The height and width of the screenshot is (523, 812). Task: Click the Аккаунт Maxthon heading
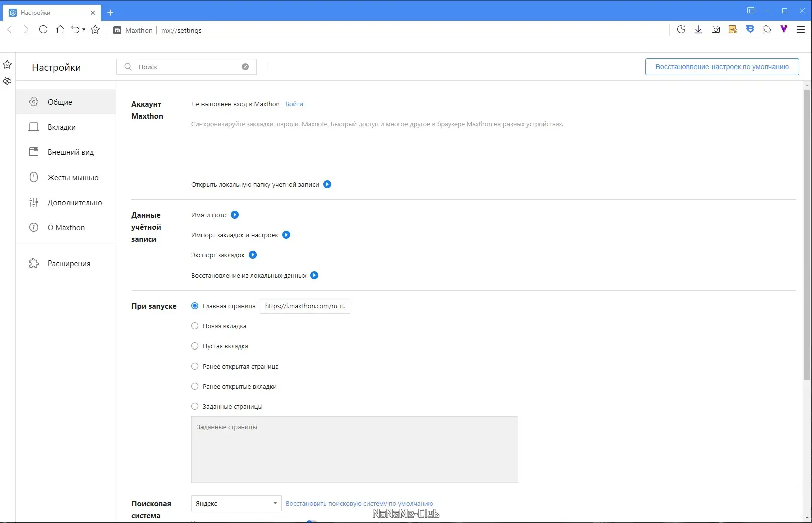coord(147,110)
